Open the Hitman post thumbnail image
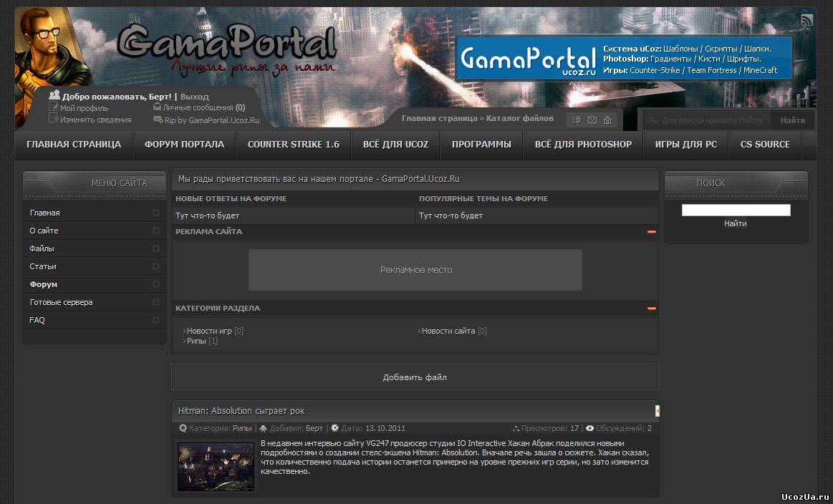 pos(216,467)
